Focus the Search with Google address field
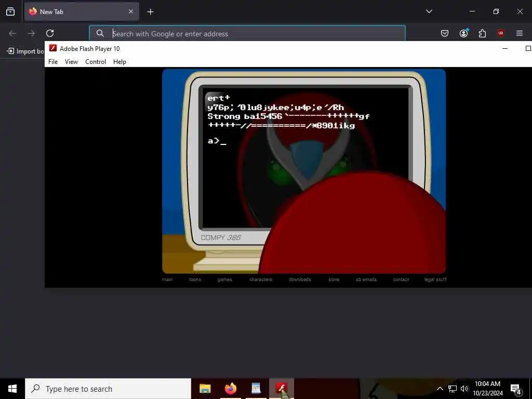 point(247,33)
